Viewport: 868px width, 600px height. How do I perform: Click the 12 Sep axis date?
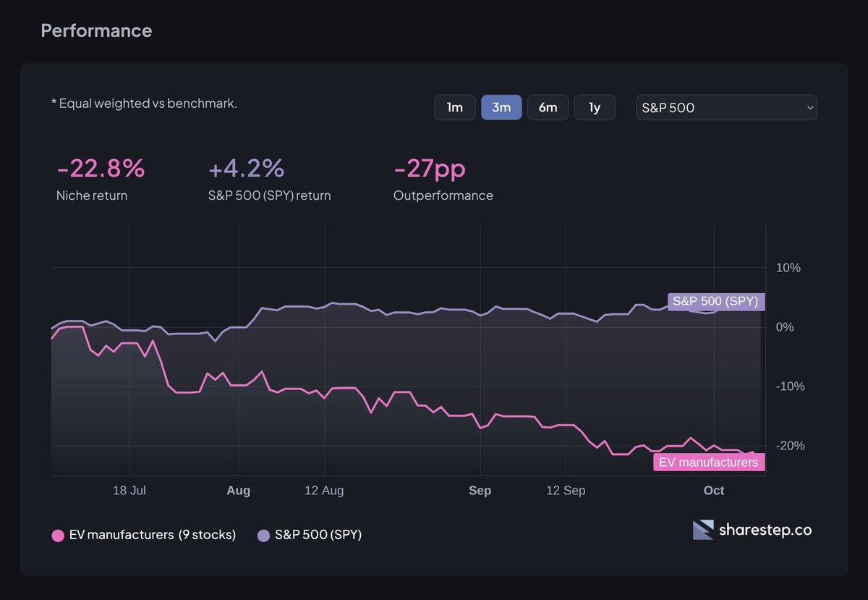click(x=566, y=491)
